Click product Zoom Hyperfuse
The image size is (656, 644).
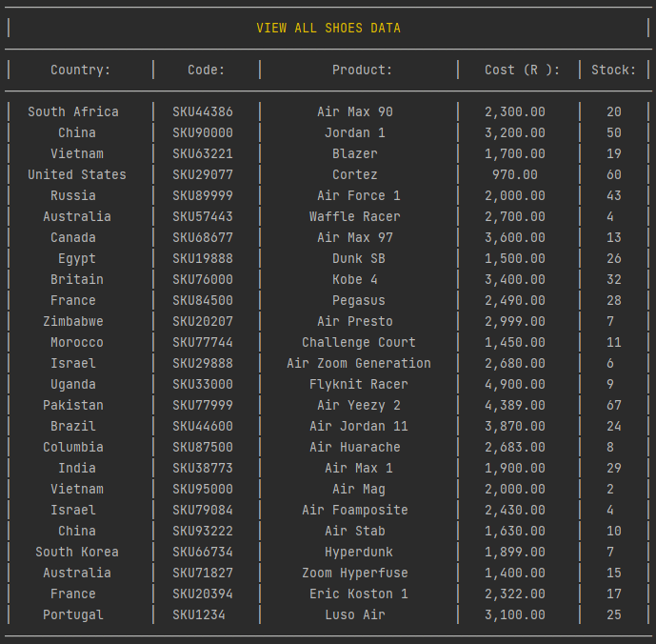[x=355, y=573]
